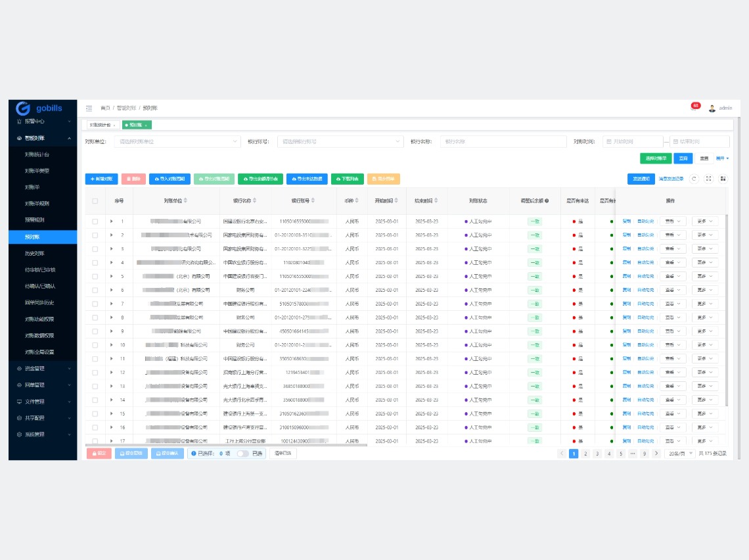Check the select-all checkbox in table header
Viewport: 749px width, 560px height.
tap(95, 201)
